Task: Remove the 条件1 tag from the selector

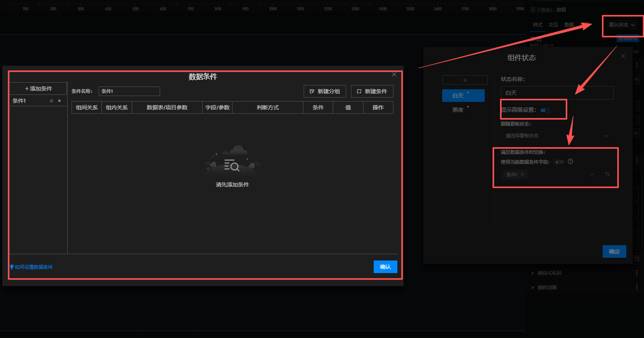Action: tap(522, 174)
